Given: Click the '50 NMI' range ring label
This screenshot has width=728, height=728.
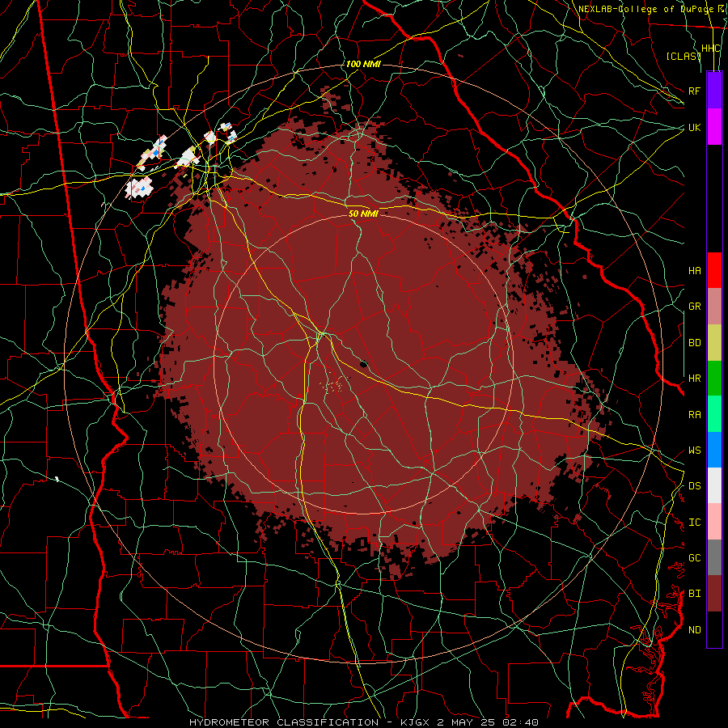Looking at the screenshot, I should click(363, 214).
